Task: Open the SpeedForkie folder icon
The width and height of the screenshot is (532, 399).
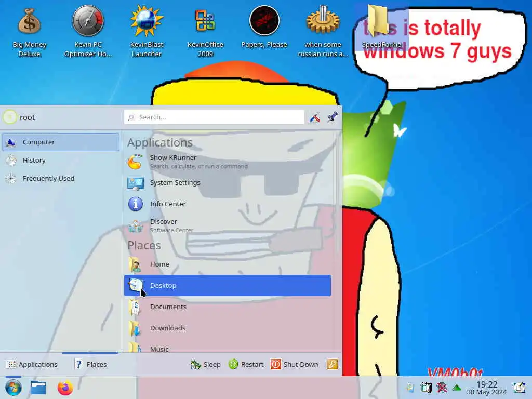Action: click(x=381, y=27)
